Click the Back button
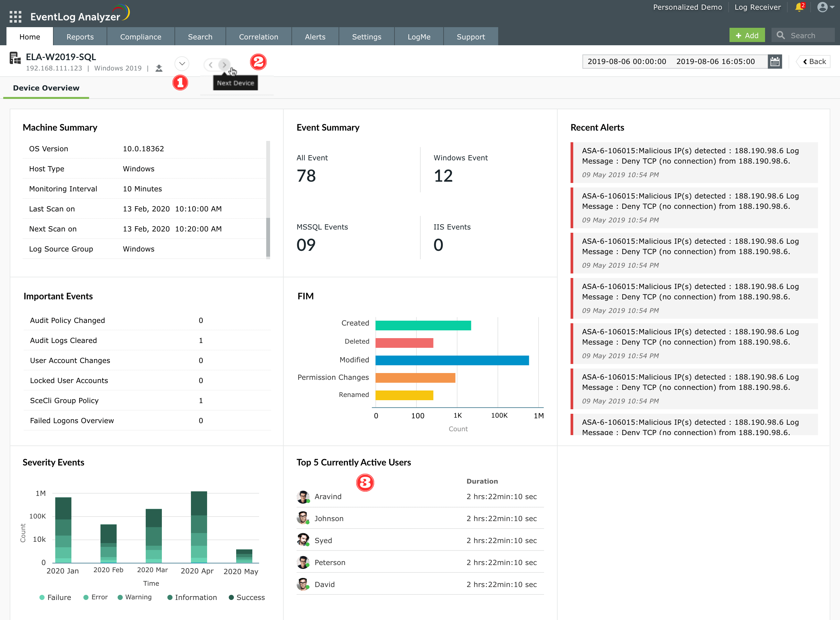The height and width of the screenshot is (620, 840). (x=814, y=61)
